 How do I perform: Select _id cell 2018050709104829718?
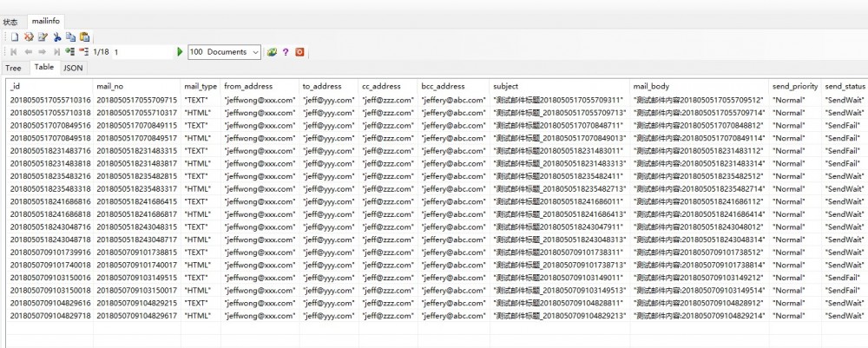[49, 316]
